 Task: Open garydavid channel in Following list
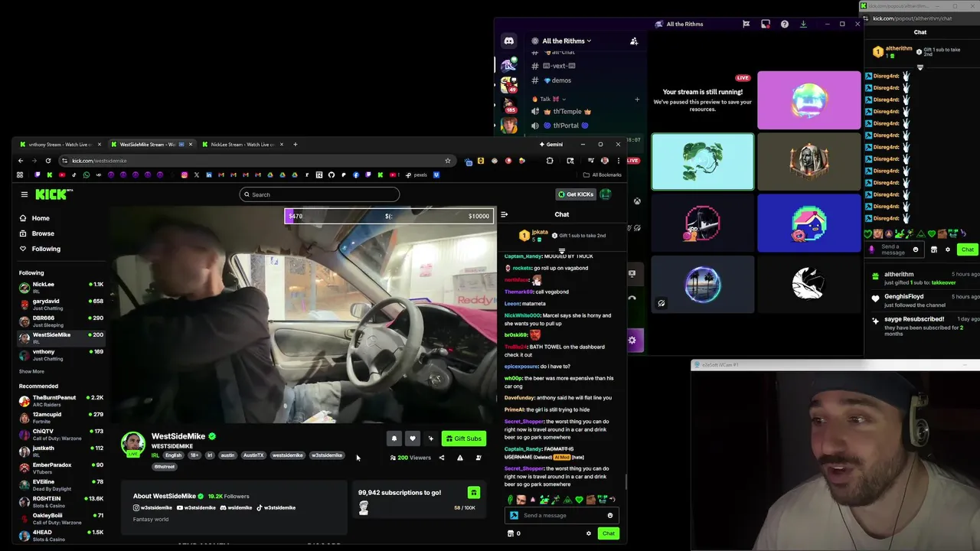point(61,305)
